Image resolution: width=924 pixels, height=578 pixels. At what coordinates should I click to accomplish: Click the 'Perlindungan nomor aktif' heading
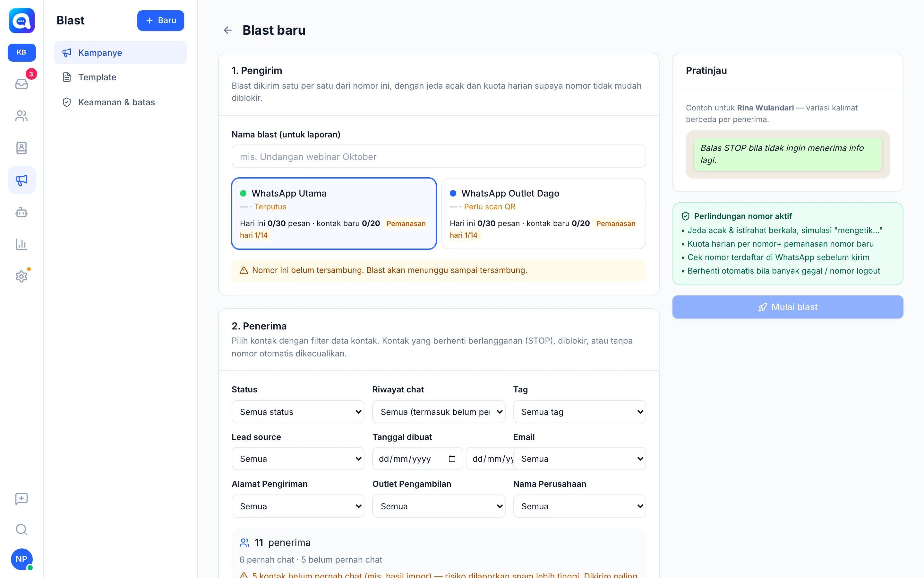743,216
